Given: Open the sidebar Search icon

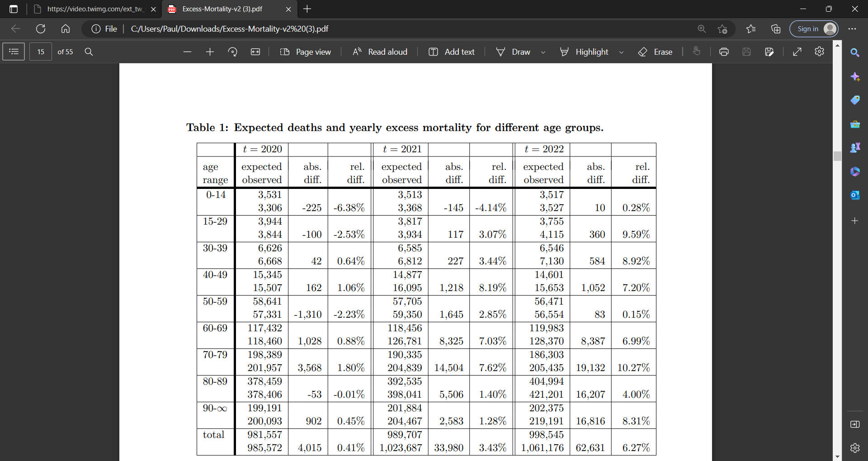Looking at the screenshot, I should [x=855, y=52].
